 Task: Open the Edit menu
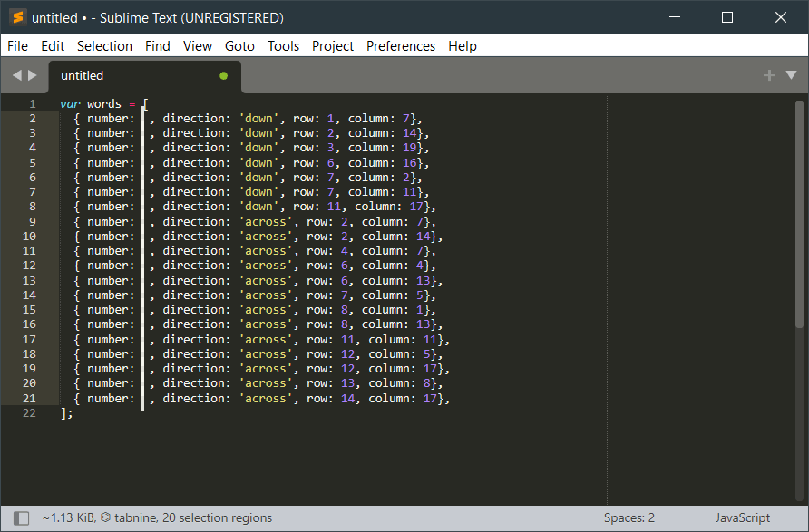click(x=53, y=46)
